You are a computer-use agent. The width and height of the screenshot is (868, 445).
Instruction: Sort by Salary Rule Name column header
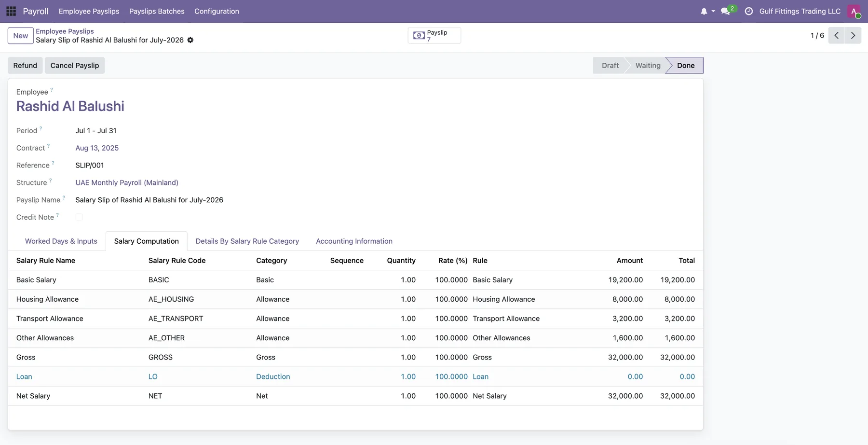(46, 261)
